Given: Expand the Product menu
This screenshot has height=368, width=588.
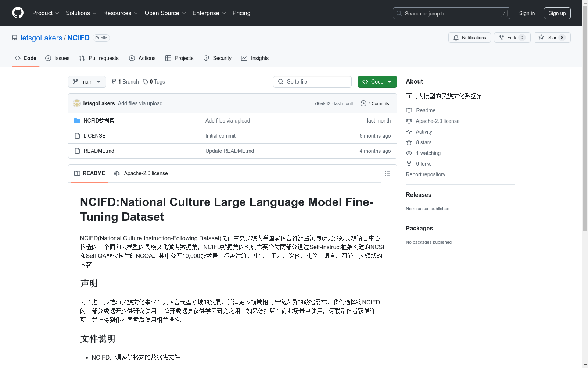Looking at the screenshot, I should click(46, 13).
